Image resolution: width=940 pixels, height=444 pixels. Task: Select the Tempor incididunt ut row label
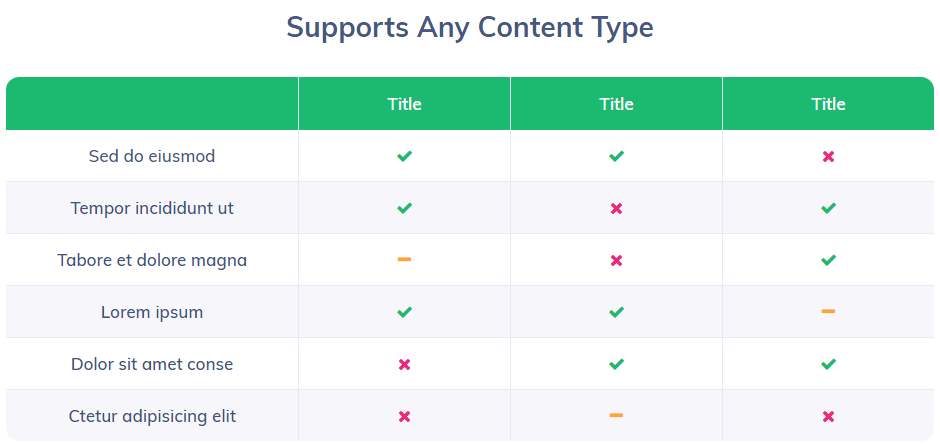pos(152,209)
